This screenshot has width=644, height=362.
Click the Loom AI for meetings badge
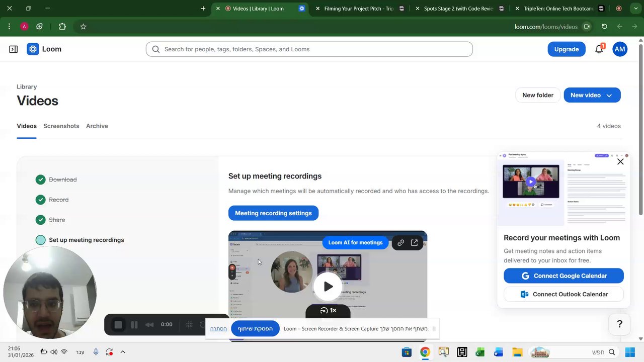pyautogui.click(x=355, y=243)
